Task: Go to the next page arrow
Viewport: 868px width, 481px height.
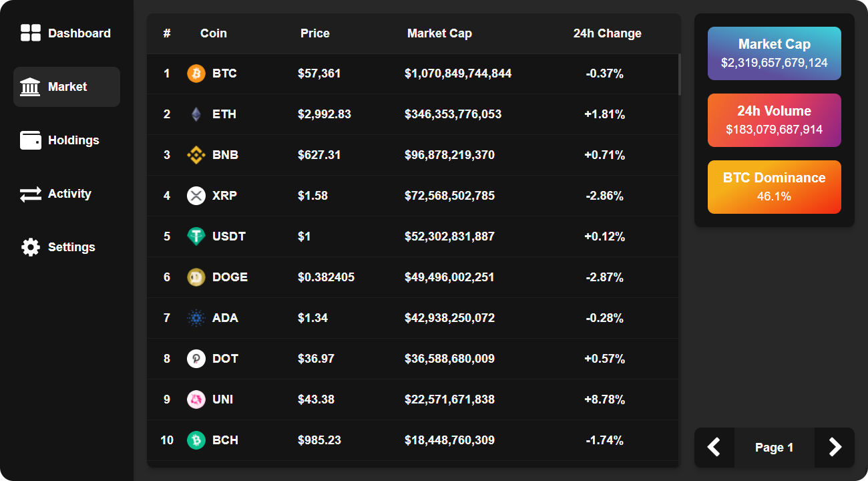Action: [835, 448]
